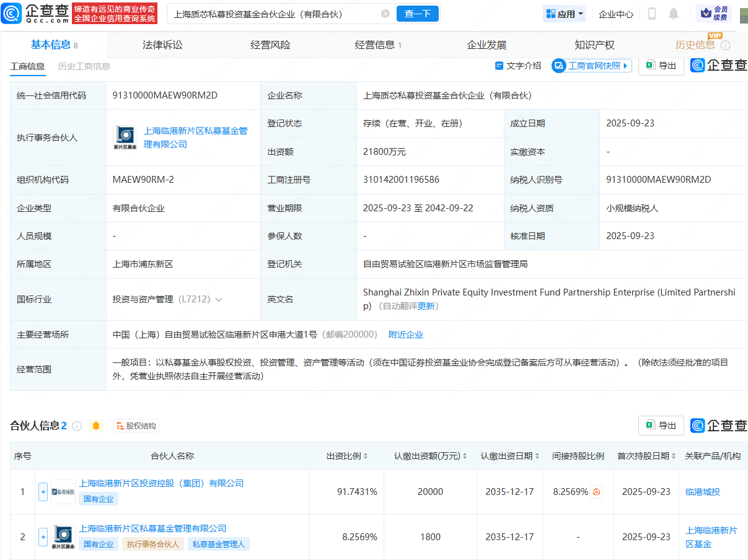Sort by 首次持股日期 column
Image resolution: width=748 pixels, height=560 pixels.
click(x=647, y=456)
